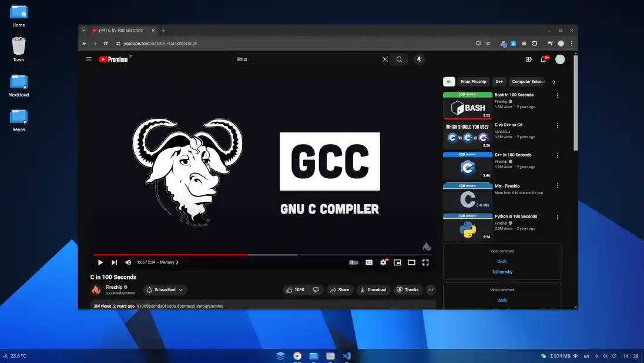Open YouTube notifications bell
Screen dimensions: 644x363
coord(544,59)
